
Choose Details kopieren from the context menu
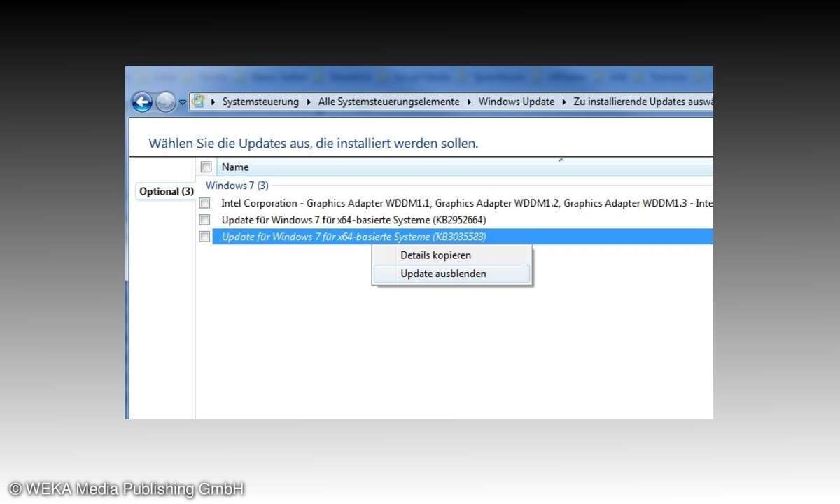click(x=451, y=255)
